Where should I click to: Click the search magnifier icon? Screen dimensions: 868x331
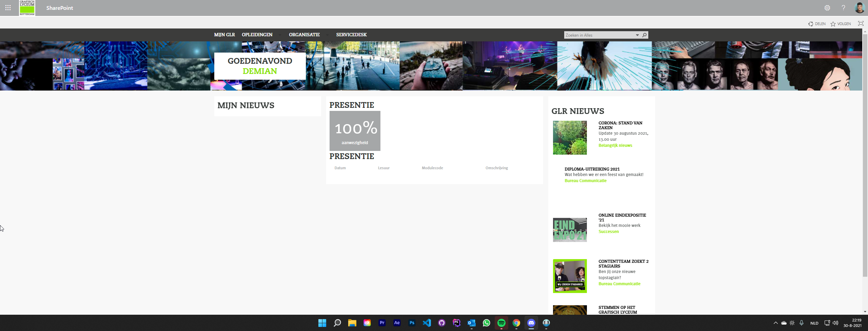[x=644, y=35]
